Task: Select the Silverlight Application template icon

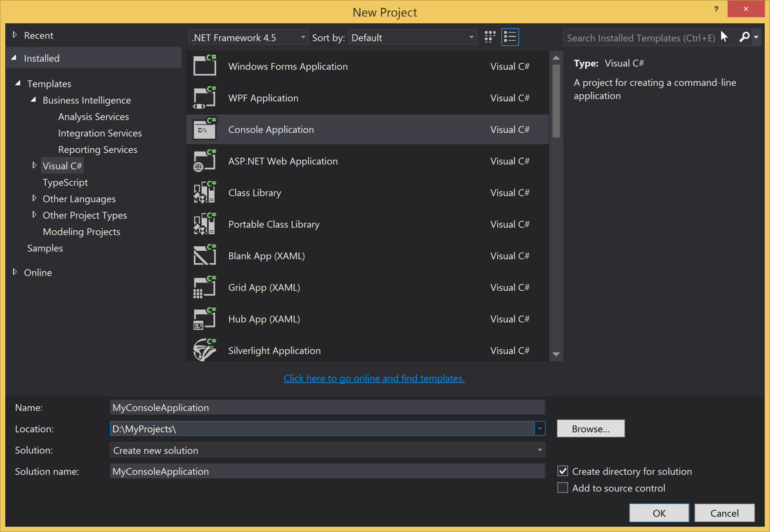Action: coord(204,350)
